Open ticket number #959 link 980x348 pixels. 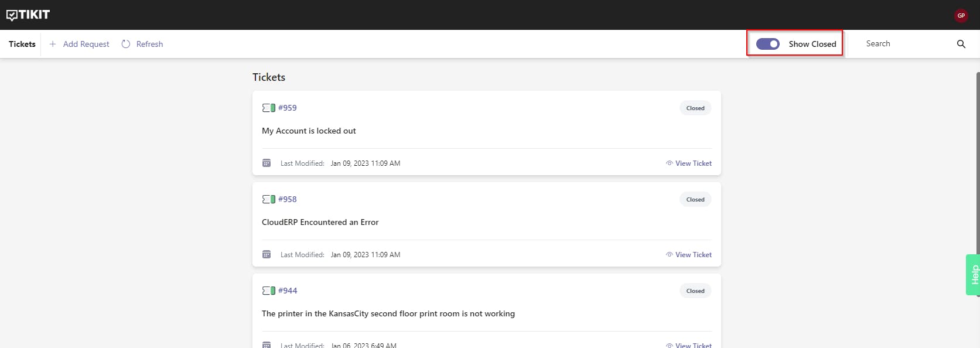tap(288, 108)
